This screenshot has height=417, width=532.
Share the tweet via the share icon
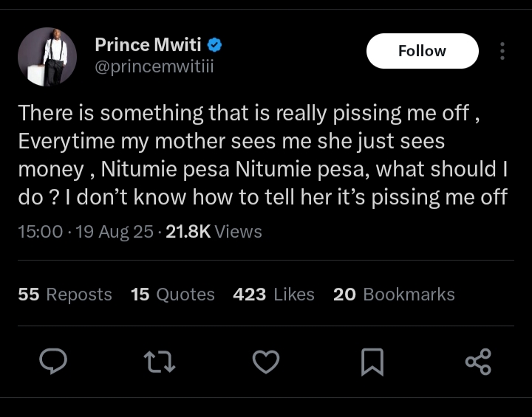[x=478, y=361]
